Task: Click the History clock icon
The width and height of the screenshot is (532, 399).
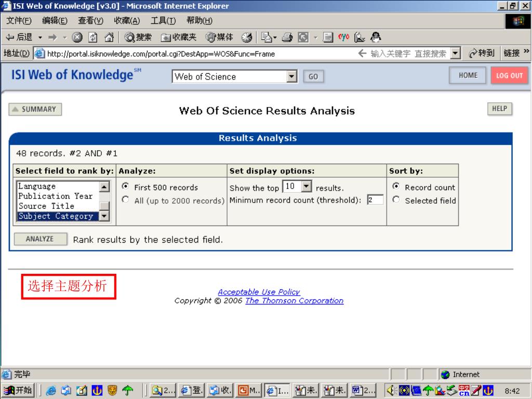Action: [247, 37]
